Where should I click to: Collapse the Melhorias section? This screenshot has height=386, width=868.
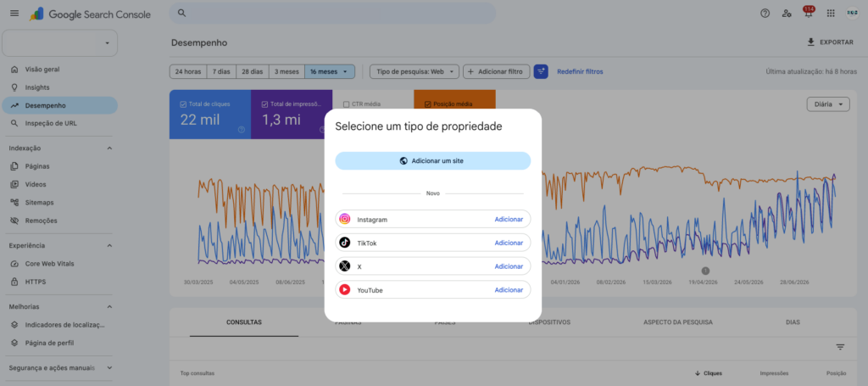109,307
